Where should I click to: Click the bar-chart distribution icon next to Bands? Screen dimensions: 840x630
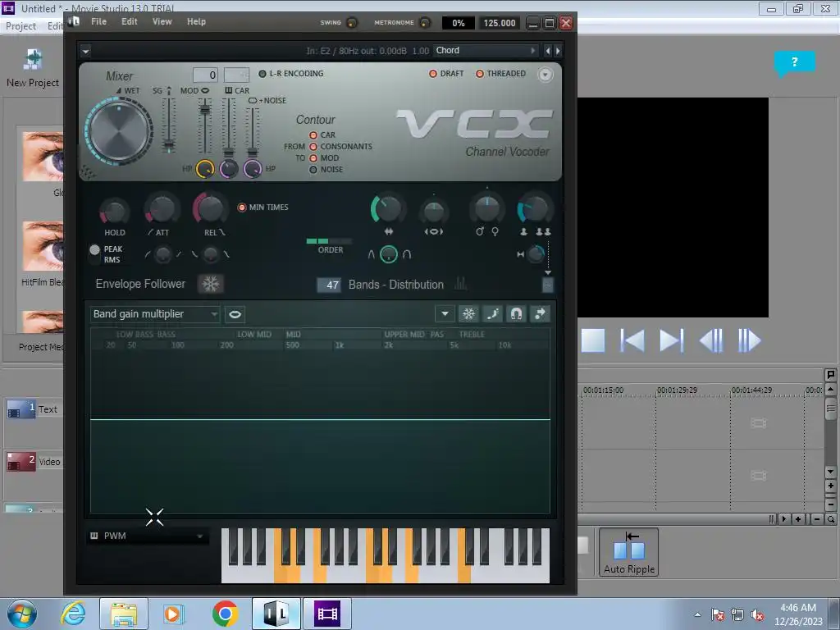461,284
